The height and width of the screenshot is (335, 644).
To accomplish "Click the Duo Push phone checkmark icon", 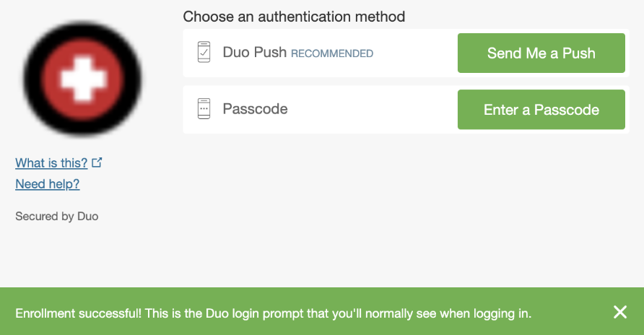I will pos(204,53).
